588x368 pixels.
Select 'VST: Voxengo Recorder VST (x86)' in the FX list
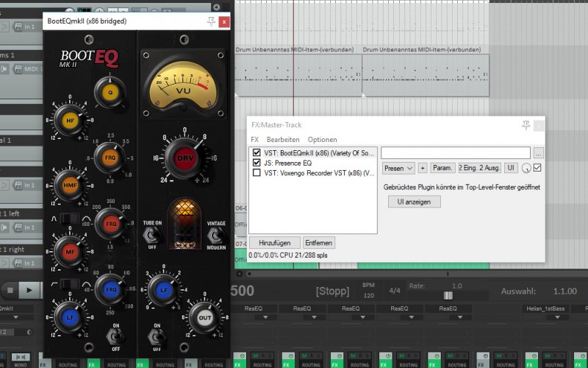313,173
